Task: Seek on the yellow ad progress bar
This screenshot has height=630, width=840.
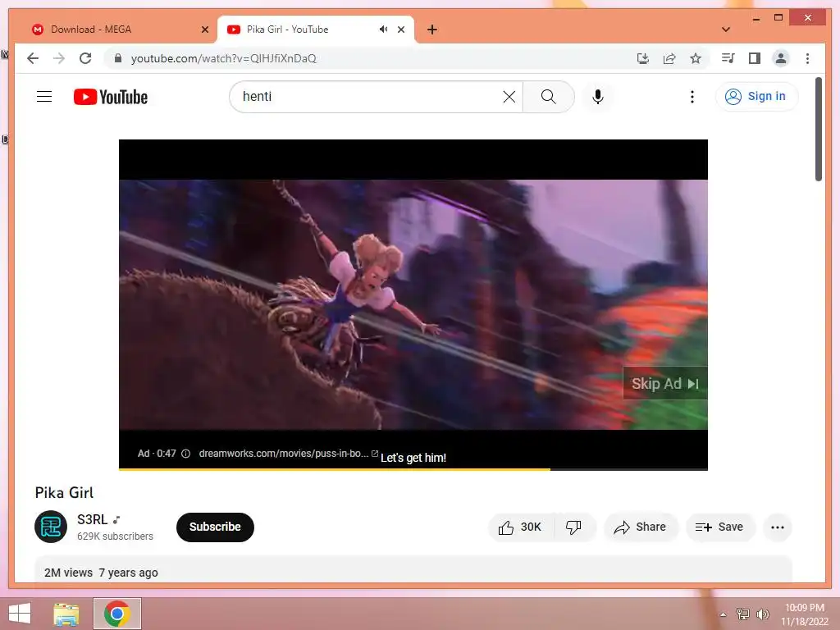Action: pos(413,469)
